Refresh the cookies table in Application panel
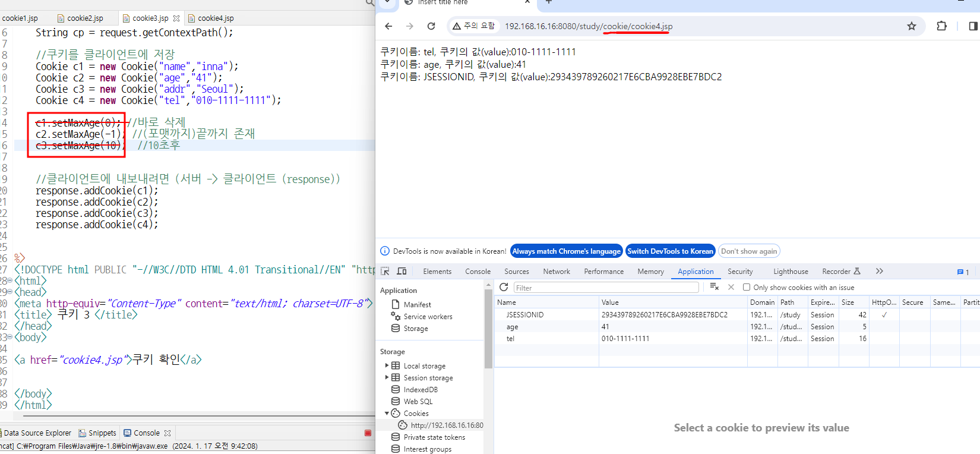Viewport: 980px width, 454px height. pos(504,287)
